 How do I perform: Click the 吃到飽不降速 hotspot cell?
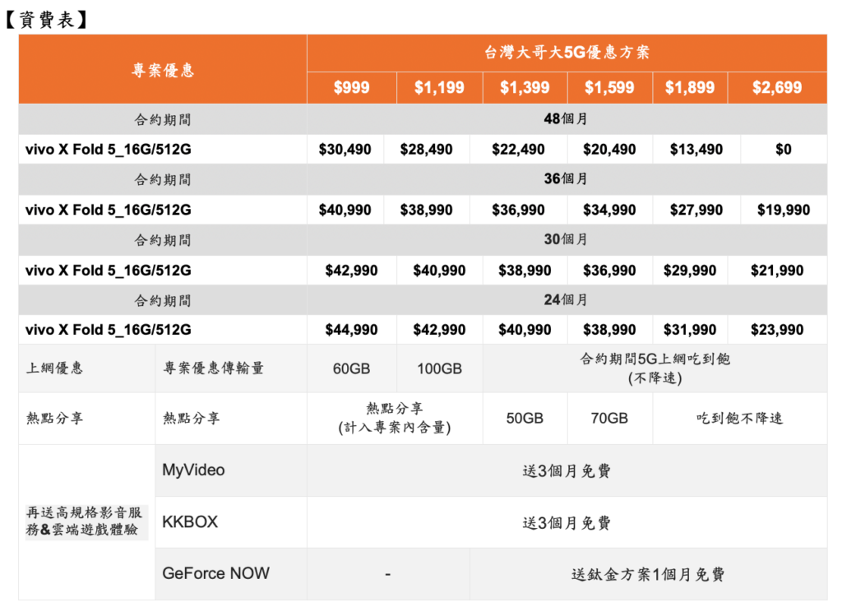tap(740, 419)
